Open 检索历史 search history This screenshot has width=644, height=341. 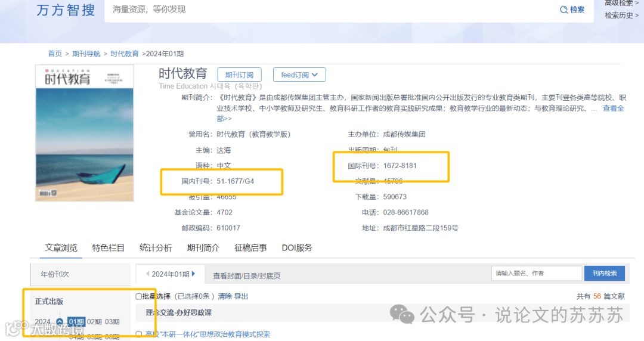(621, 15)
